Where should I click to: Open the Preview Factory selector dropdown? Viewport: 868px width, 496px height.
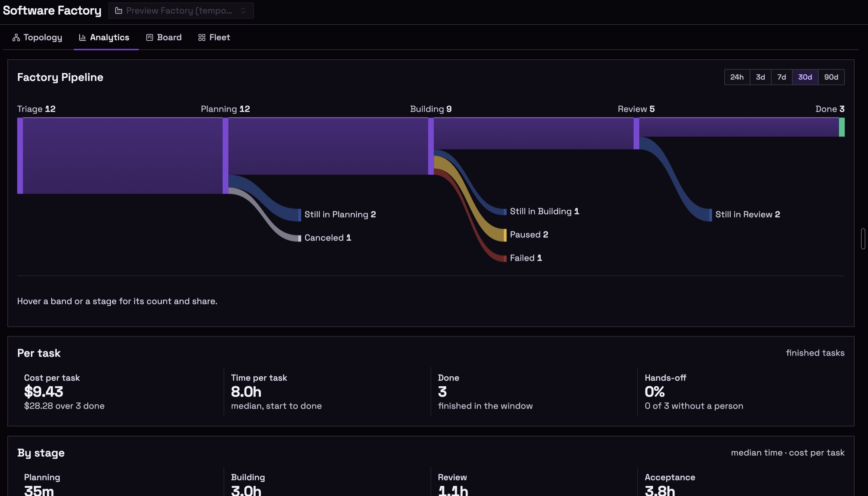181,10
